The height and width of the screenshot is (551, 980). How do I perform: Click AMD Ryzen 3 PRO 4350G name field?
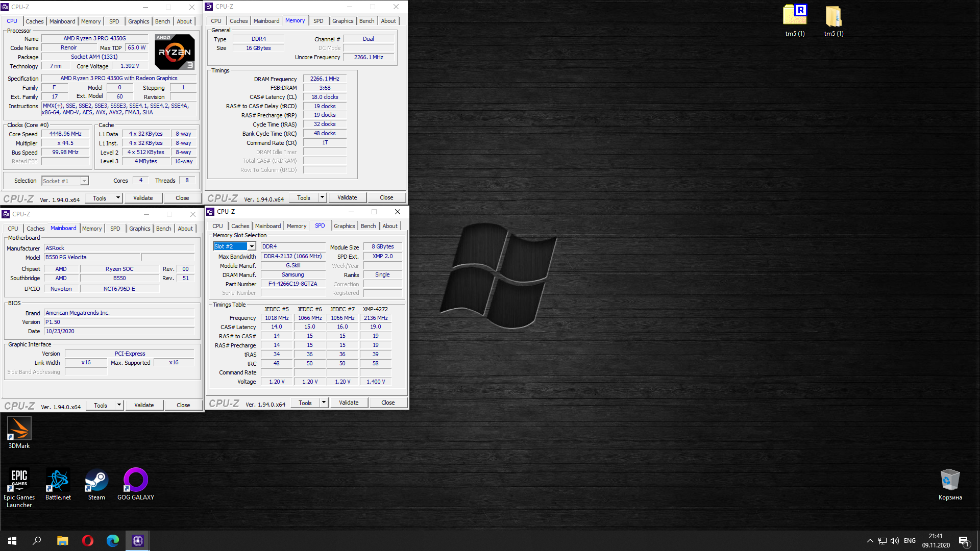click(94, 38)
